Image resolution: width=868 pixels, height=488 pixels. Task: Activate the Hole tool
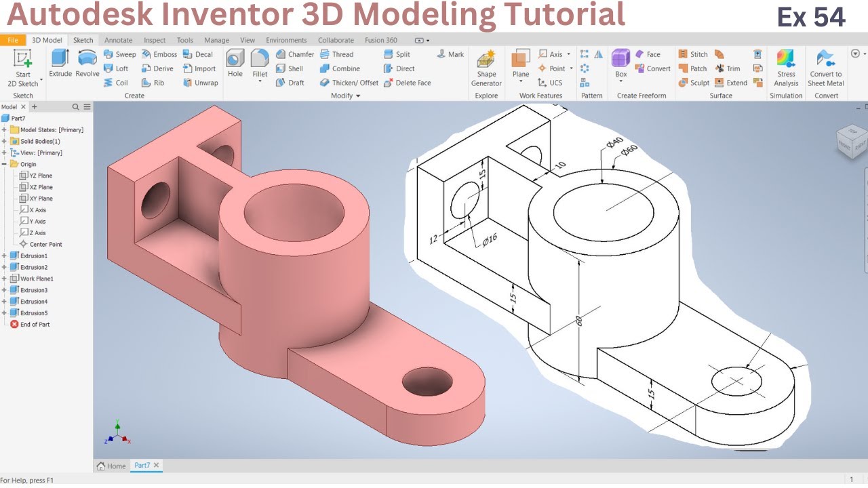(x=235, y=63)
